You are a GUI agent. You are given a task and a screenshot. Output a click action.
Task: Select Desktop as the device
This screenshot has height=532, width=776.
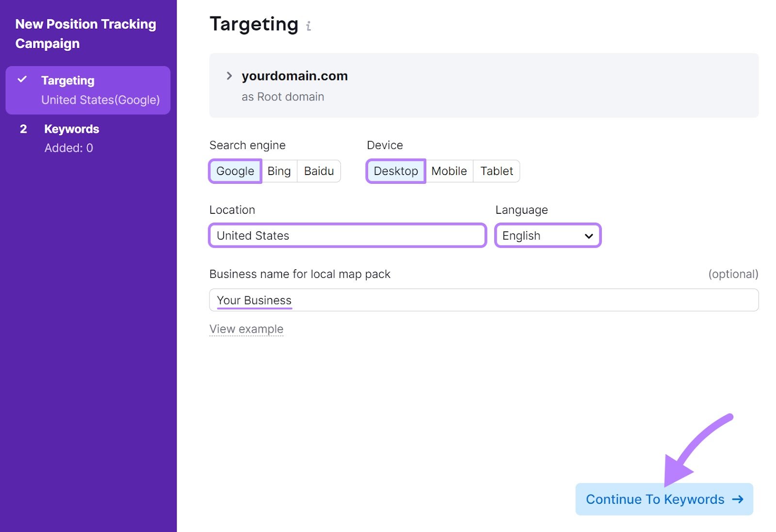pos(396,171)
